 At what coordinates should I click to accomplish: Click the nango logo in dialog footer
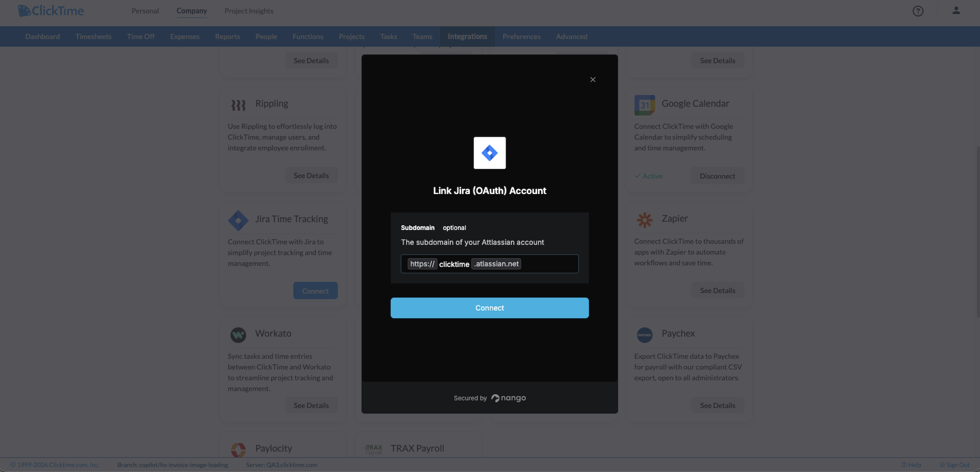pyautogui.click(x=509, y=398)
